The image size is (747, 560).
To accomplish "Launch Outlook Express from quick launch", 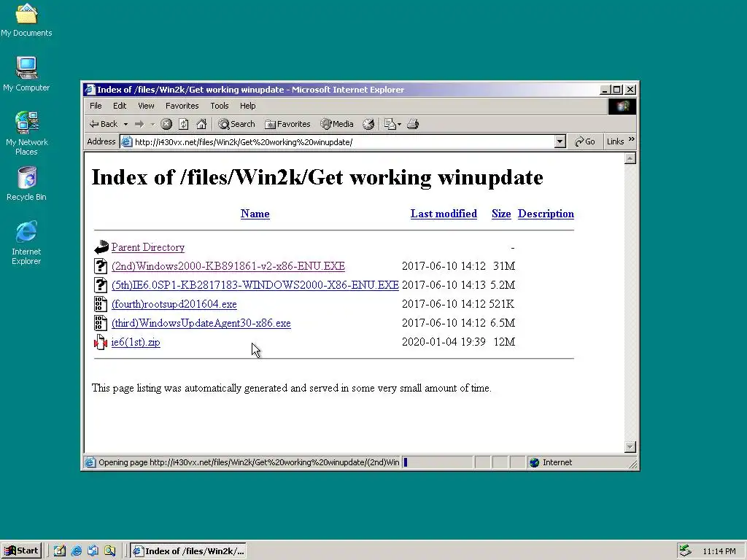I will [x=93, y=551].
